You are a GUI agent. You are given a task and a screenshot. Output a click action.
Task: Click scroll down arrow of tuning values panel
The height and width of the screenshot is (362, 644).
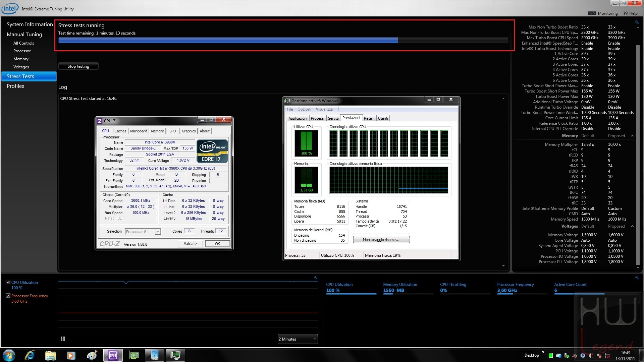638,268
